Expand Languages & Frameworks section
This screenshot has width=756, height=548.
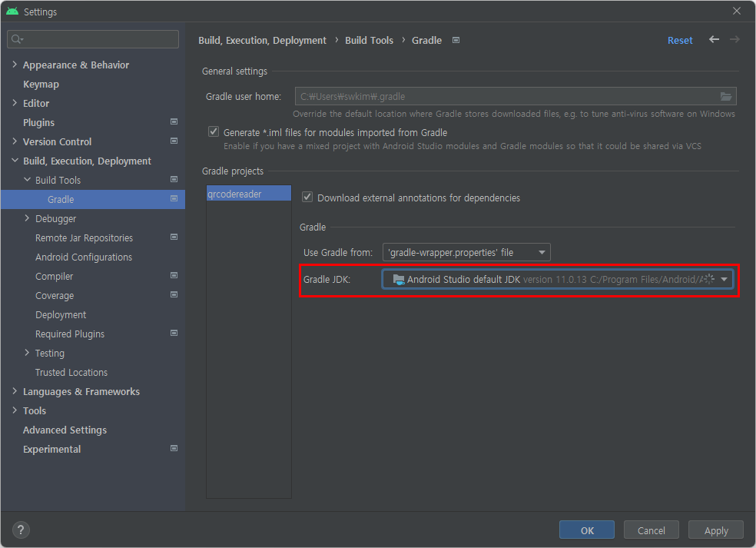[15, 391]
